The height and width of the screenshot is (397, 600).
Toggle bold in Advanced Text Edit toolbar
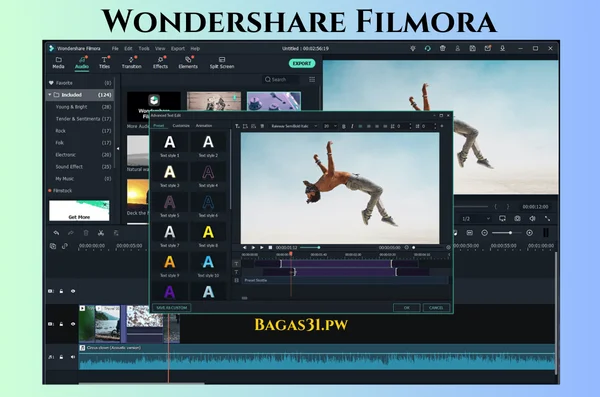click(344, 126)
